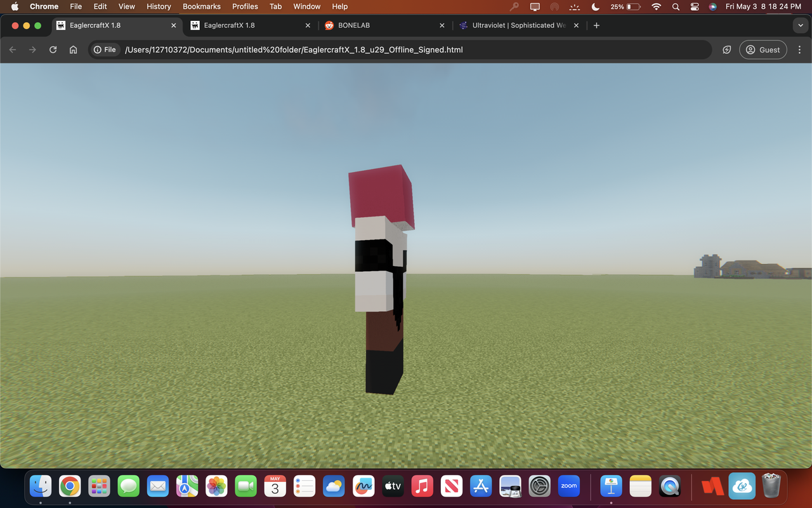Close the Ultraviolet tab
The width and height of the screenshot is (812, 508).
577,25
